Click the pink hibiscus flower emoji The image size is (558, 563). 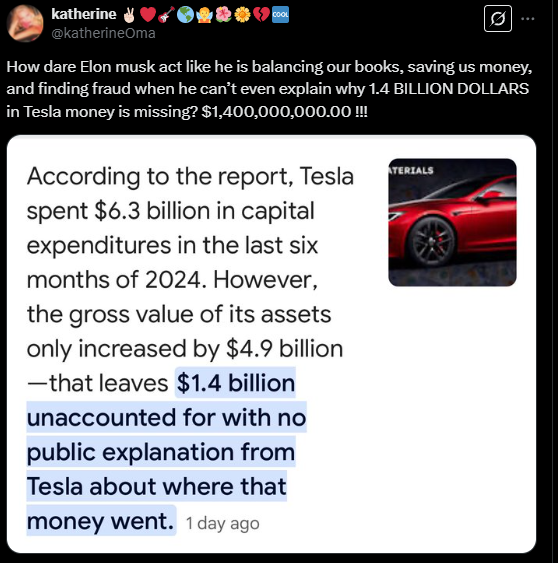tap(223, 15)
